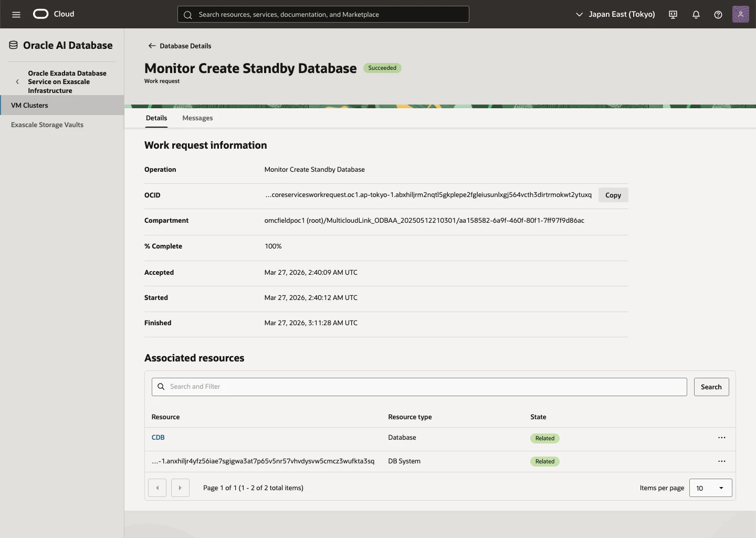Open the hamburger navigation menu
756x538 pixels.
click(x=16, y=14)
